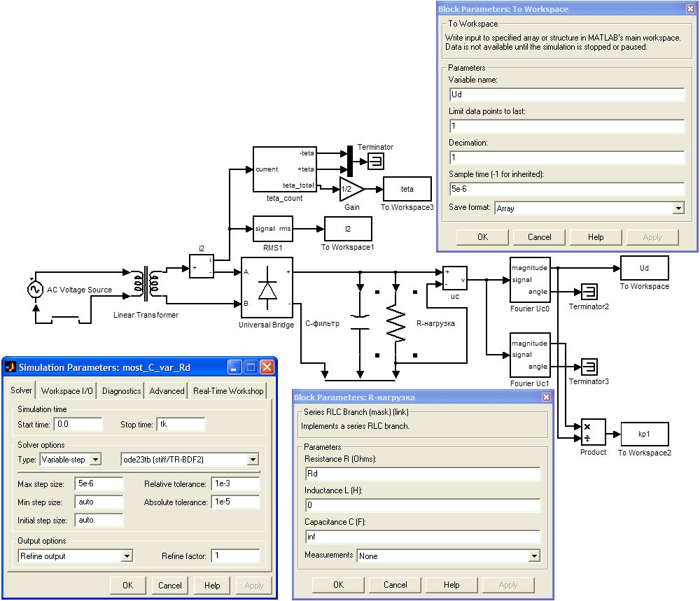This screenshot has height=601, width=700.
Task: Open the Save format Array dropdown
Action: point(678,208)
